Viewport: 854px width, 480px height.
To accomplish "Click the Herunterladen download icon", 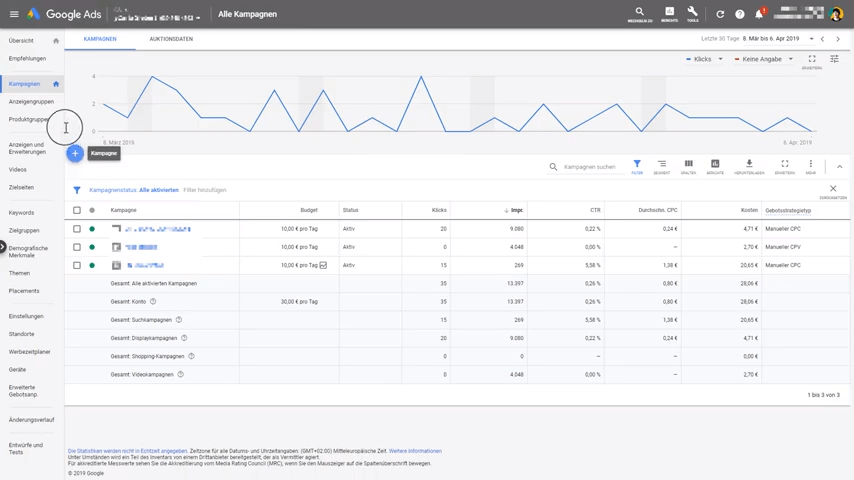I will point(749,165).
